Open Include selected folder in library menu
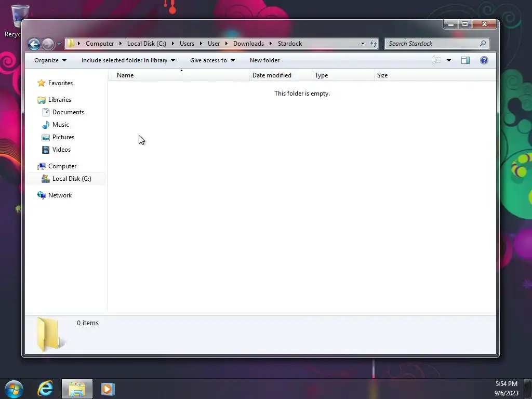 point(128,60)
